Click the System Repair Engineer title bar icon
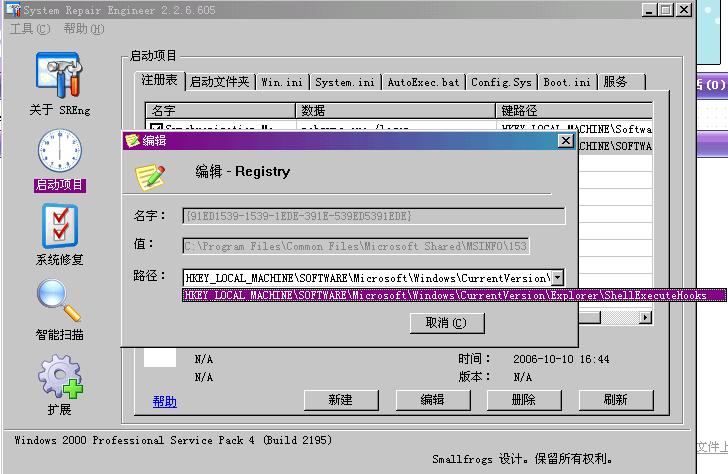Viewport: 728px width, 474px height. (x=13, y=9)
